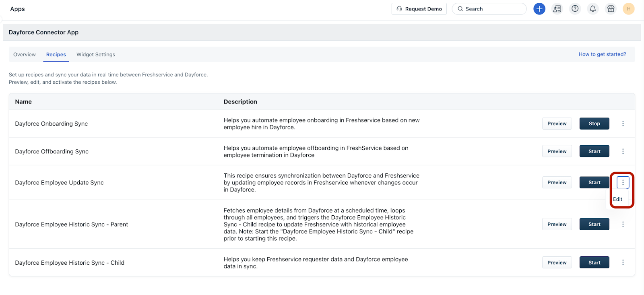Click the Dayforce Connector App title
The image size is (644, 295).
[x=43, y=32]
